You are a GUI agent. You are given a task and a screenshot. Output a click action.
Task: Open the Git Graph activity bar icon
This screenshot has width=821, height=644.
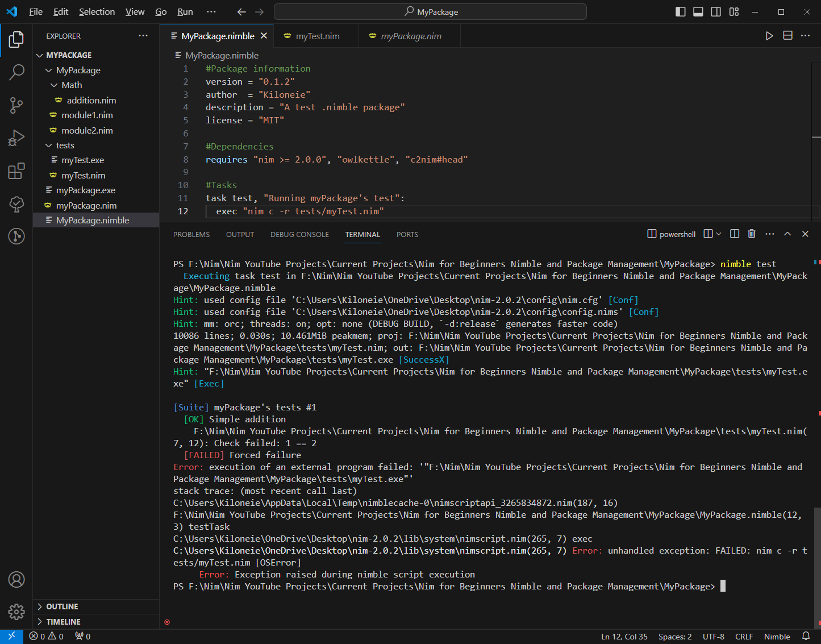click(16, 236)
